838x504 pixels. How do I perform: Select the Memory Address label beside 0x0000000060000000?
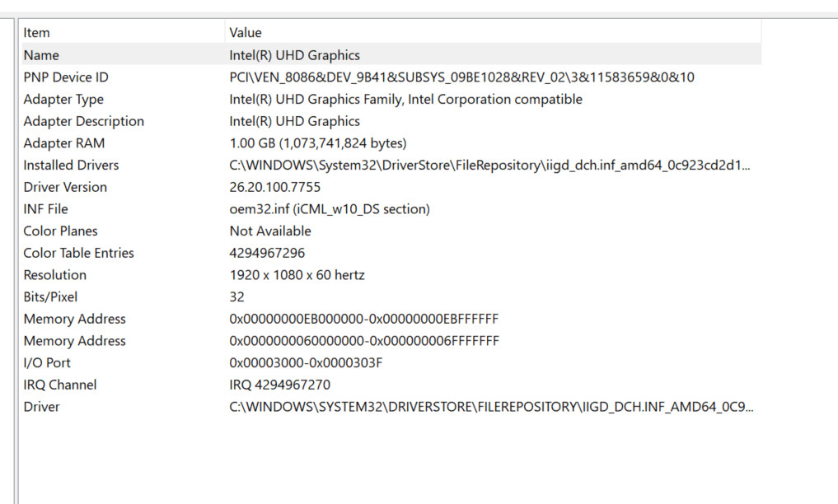[x=74, y=341]
